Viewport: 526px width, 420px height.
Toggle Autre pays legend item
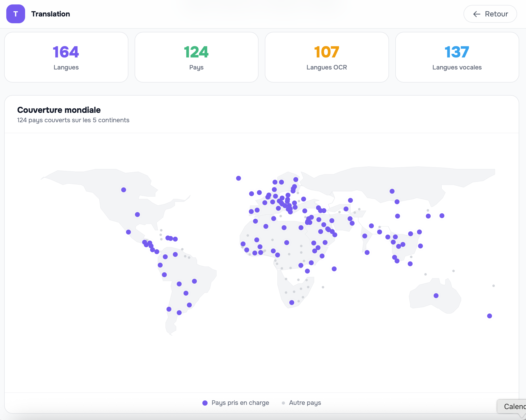(301, 403)
